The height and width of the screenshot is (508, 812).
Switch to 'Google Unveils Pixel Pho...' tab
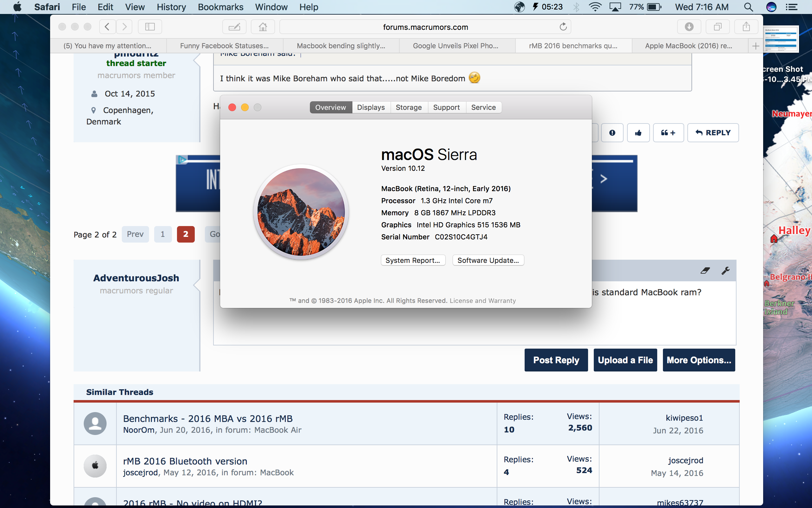coord(457,46)
